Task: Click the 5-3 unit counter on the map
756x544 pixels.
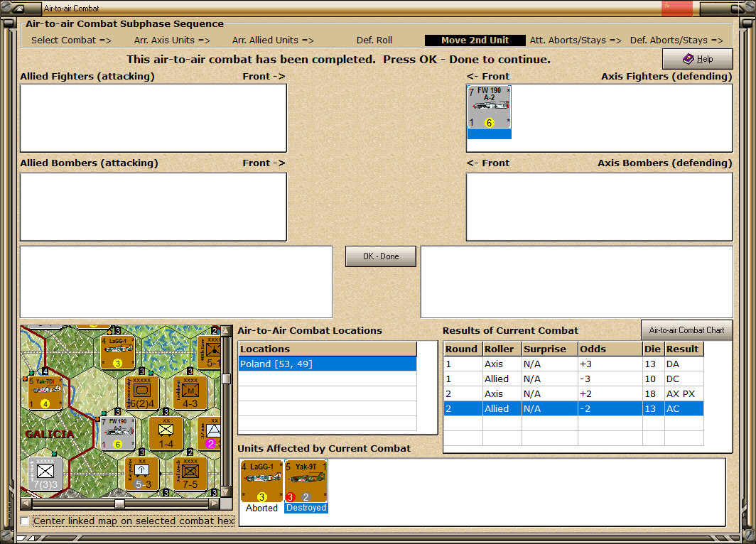Action: pyautogui.click(x=142, y=473)
